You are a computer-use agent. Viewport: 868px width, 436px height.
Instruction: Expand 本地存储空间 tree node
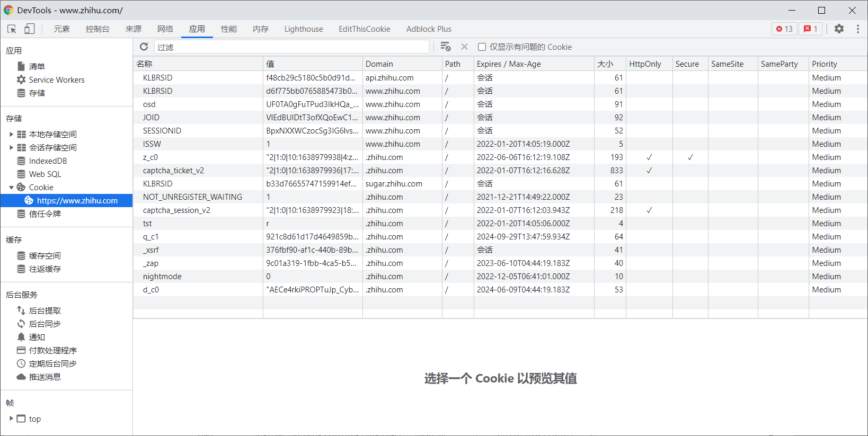(11, 134)
